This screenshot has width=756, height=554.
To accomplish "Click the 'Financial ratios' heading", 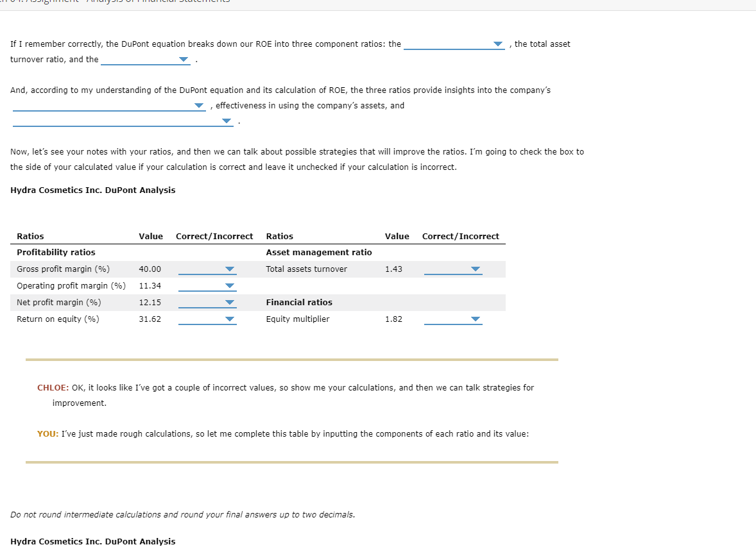I will click(299, 303).
